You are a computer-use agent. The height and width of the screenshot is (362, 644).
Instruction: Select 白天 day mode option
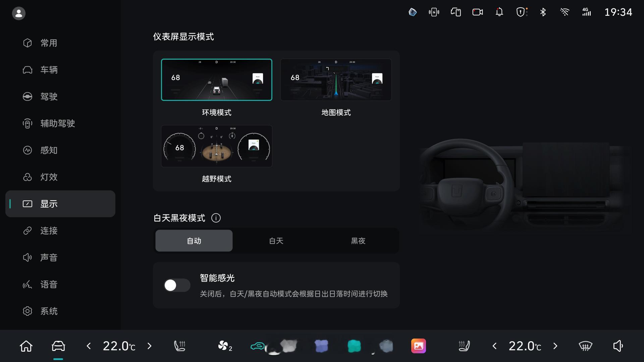276,241
